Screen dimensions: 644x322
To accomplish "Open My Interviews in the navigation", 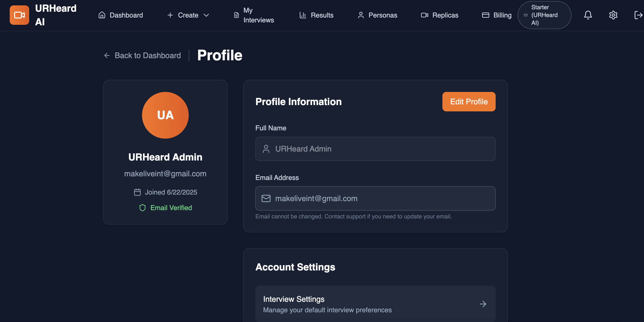I will pos(254,15).
